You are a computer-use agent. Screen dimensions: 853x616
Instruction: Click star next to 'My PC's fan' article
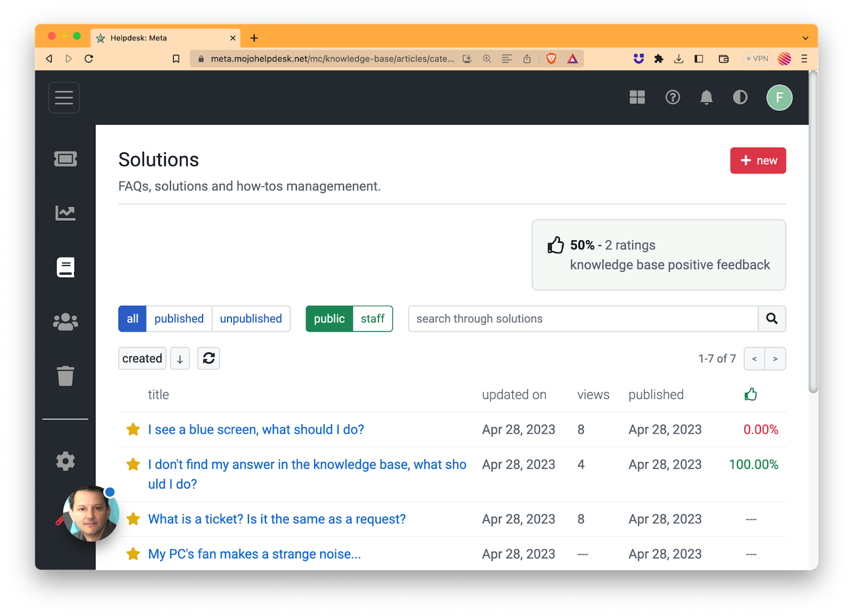[133, 554]
